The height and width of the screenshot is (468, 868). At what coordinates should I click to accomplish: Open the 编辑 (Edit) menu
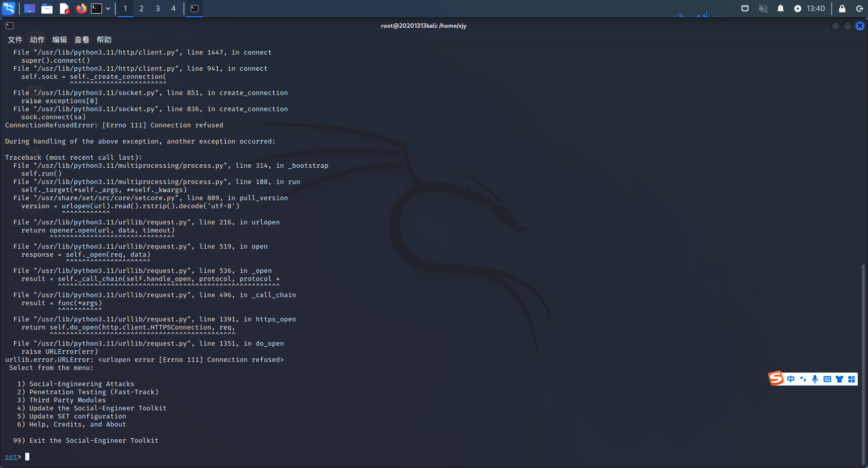tap(60, 40)
